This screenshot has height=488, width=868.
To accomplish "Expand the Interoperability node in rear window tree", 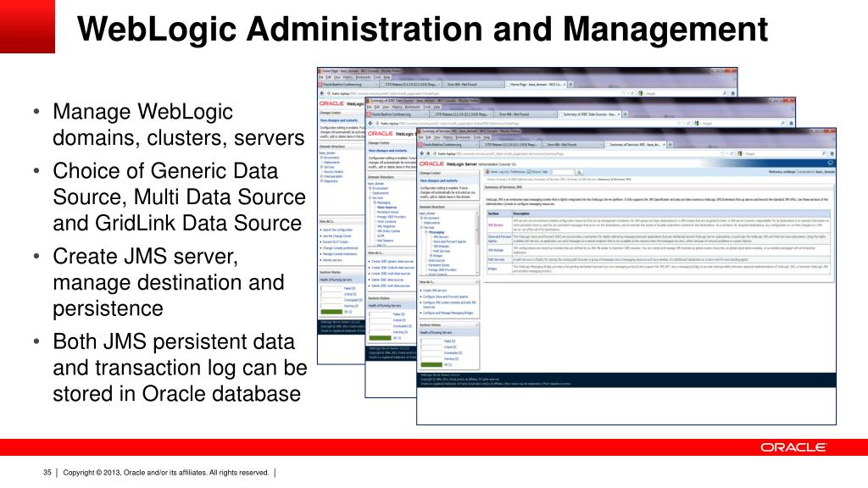I will pyautogui.click(x=321, y=176).
